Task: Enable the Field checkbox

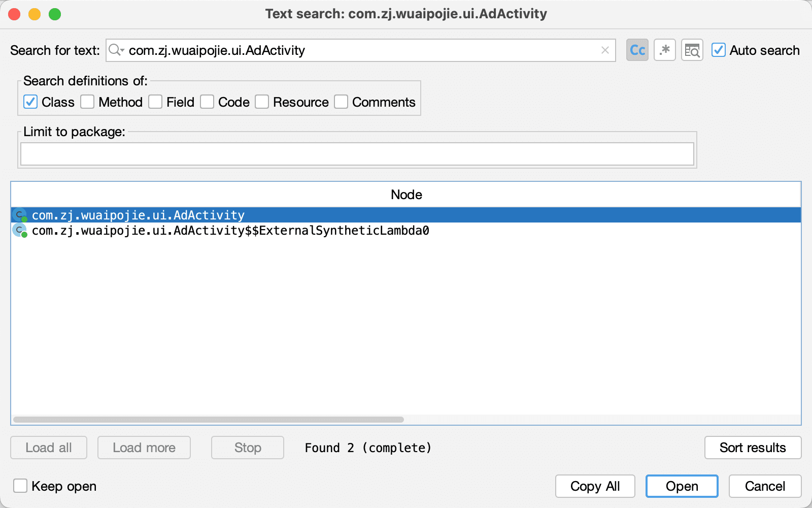Action: [155, 102]
